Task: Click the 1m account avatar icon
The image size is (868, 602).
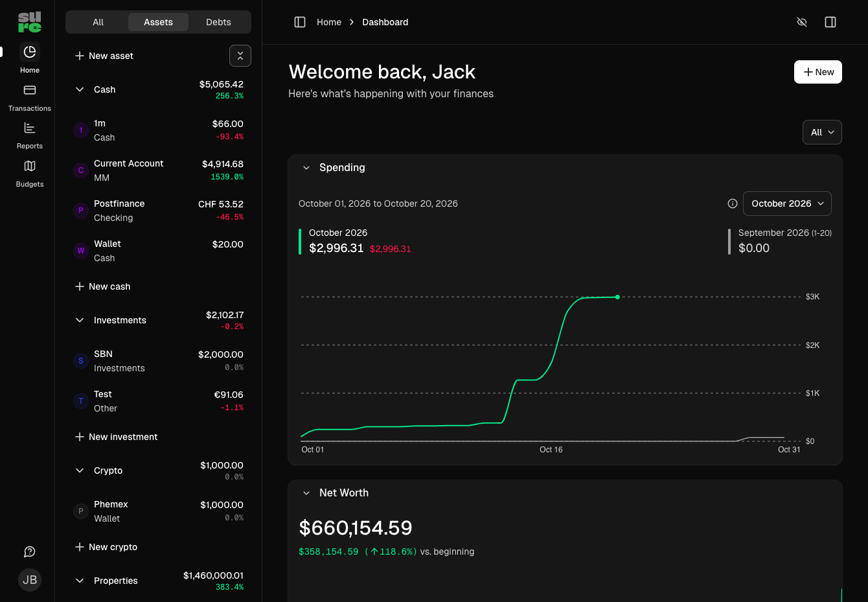Action: (x=81, y=130)
